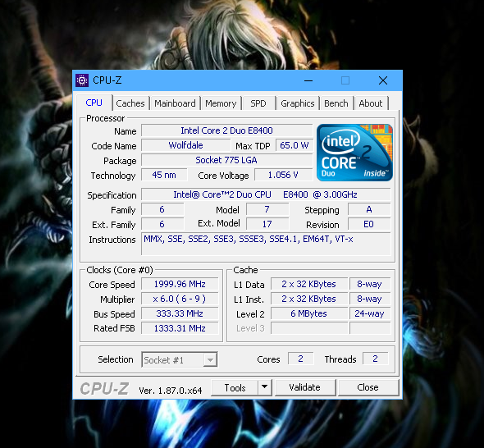Image resolution: width=484 pixels, height=448 pixels.
Task: Click the Validate button
Action: [x=305, y=387]
